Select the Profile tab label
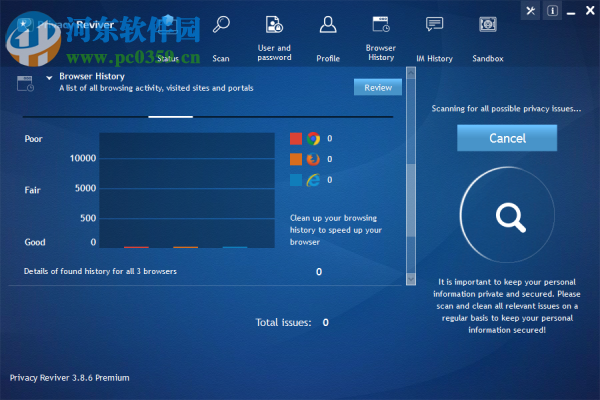This screenshot has height=400, width=600. coord(328,59)
